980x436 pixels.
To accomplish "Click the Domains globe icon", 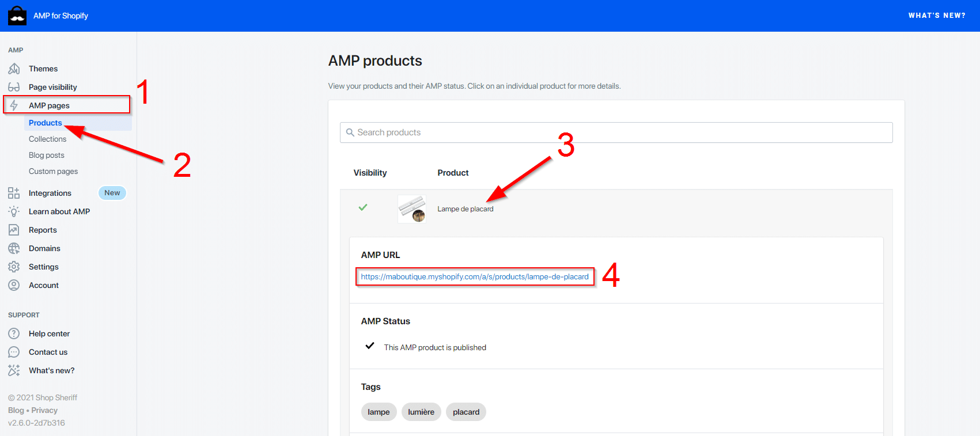I will tap(14, 248).
